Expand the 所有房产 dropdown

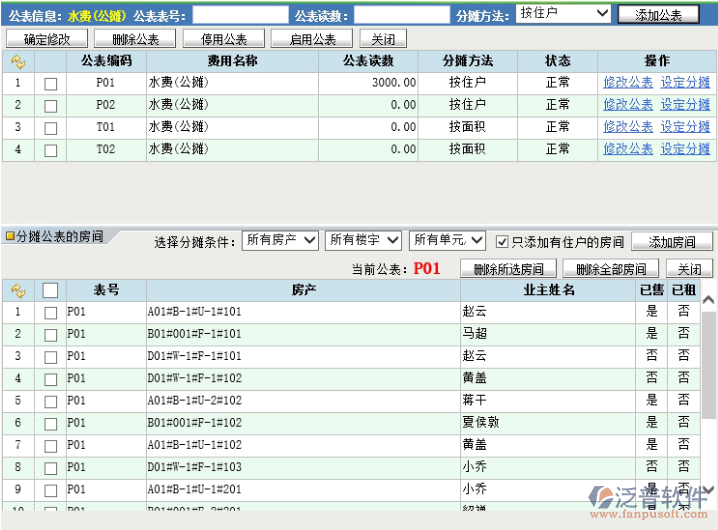[280, 241]
